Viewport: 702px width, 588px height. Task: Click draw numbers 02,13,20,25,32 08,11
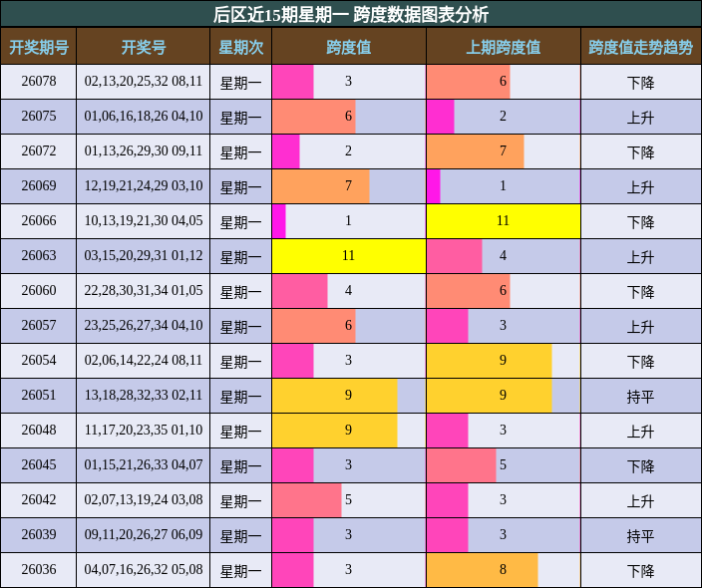point(144,81)
